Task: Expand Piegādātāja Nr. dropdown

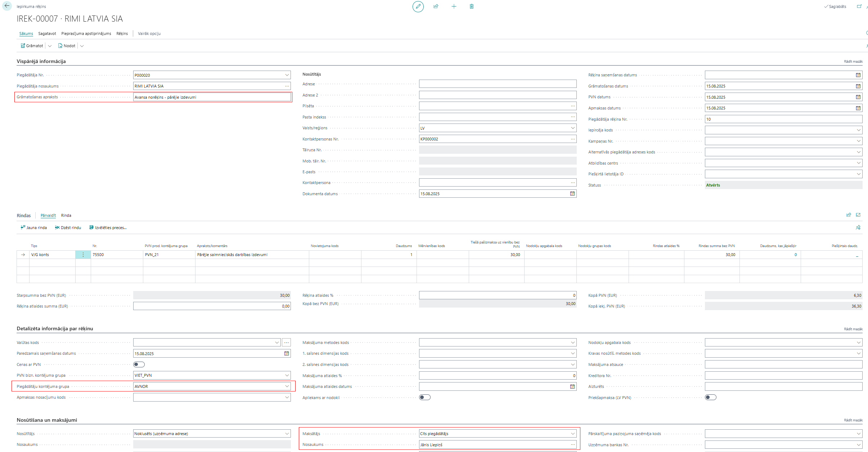Action: 287,75
